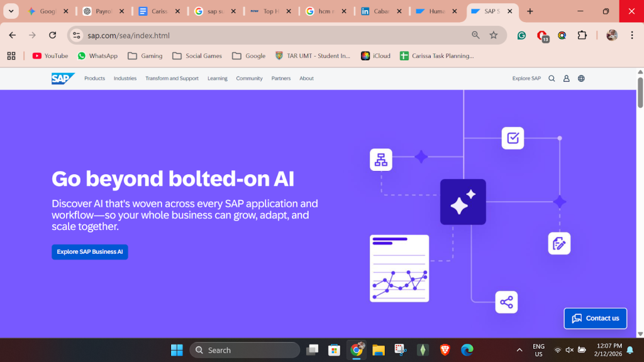
Task: Open the notification bell in tray
Action: coord(630,350)
